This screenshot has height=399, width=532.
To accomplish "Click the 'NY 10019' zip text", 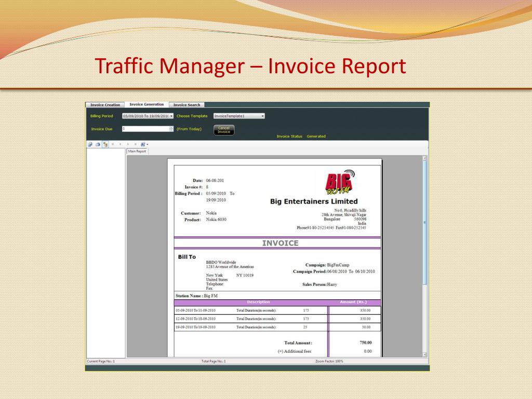I will point(245,275).
